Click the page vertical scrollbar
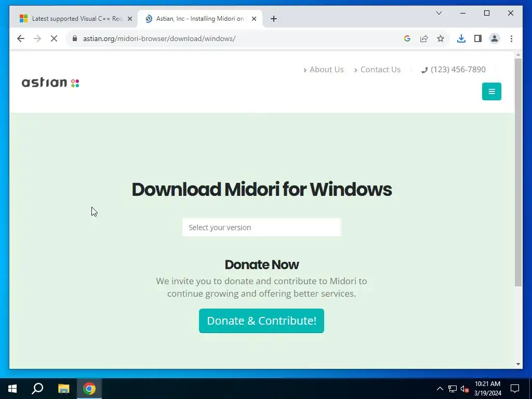Image resolution: width=532 pixels, height=399 pixels. [x=518, y=172]
